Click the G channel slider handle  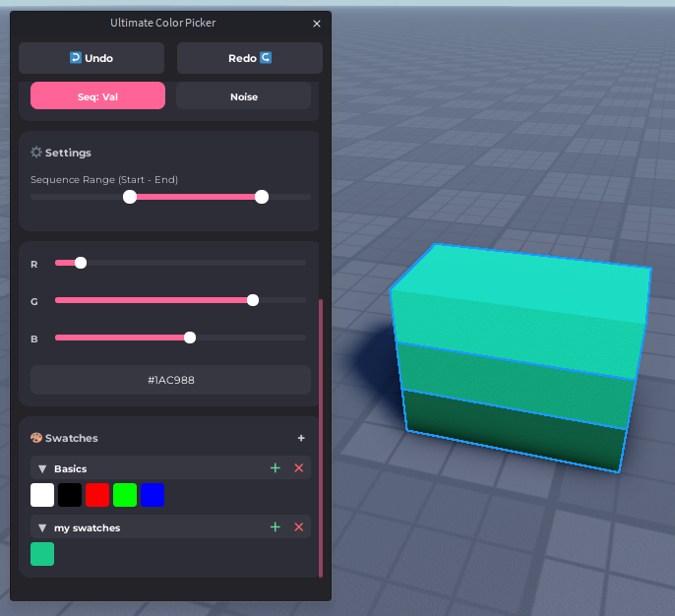[253, 300]
